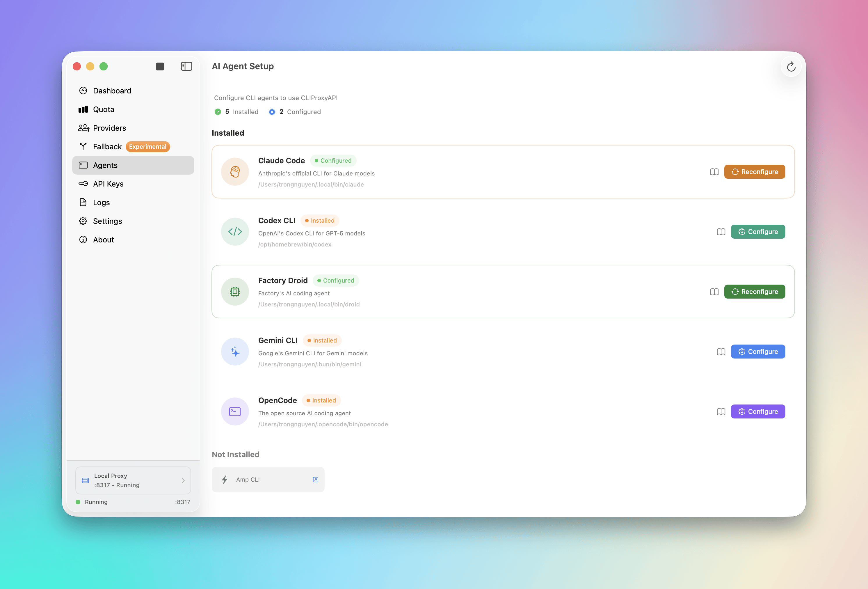Click the Claude Code brain icon
The width and height of the screenshot is (868, 589).
click(x=235, y=172)
